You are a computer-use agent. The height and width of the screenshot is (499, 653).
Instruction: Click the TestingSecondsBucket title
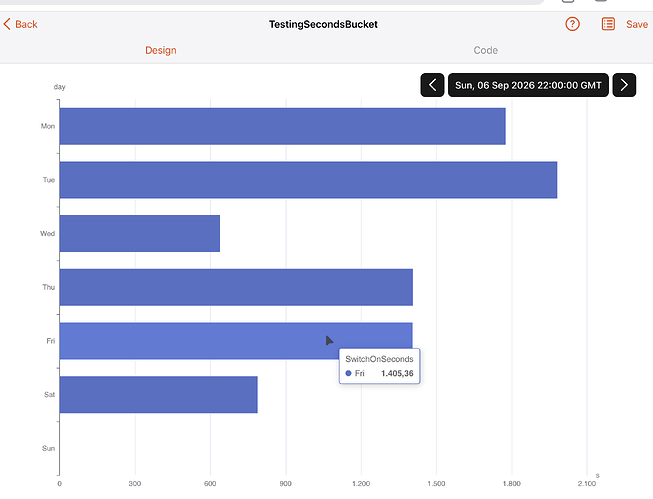tap(323, 24)
